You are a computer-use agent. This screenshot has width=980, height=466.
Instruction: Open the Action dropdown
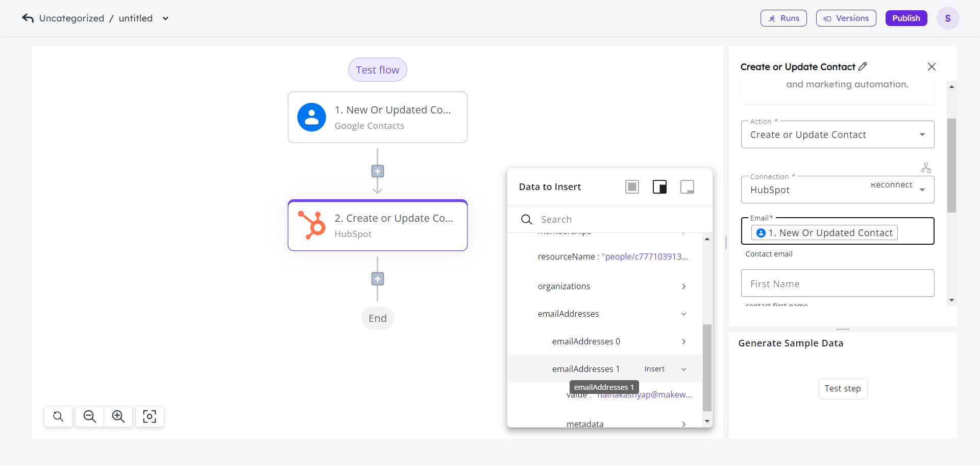pos(838,134)
